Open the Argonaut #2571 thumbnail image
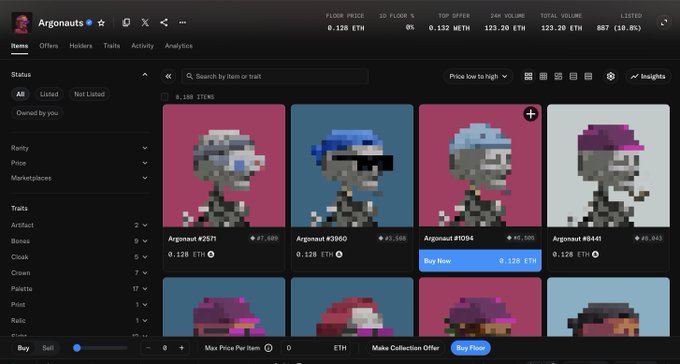Viewport: 680px width, 364px height. click(x=224, y=165)
